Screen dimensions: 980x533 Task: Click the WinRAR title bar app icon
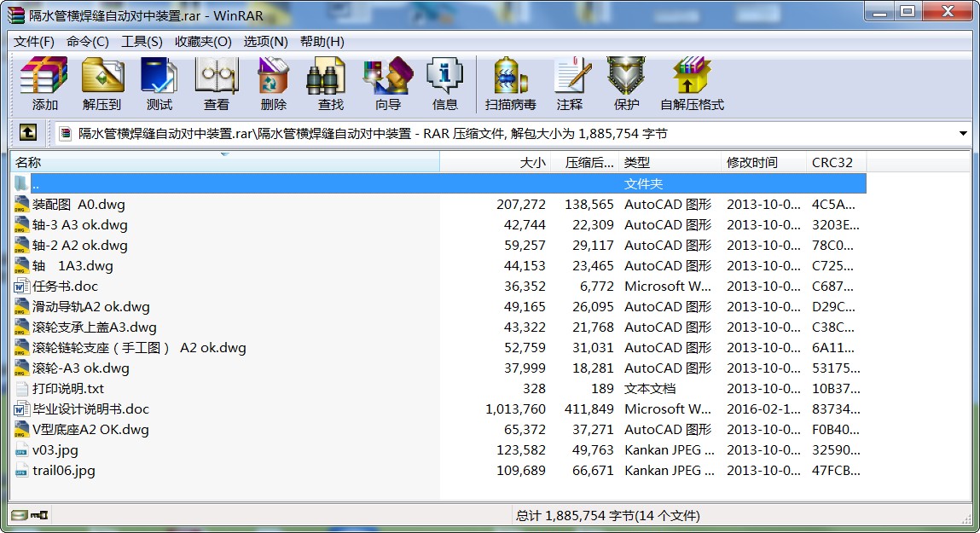[15, 15]
